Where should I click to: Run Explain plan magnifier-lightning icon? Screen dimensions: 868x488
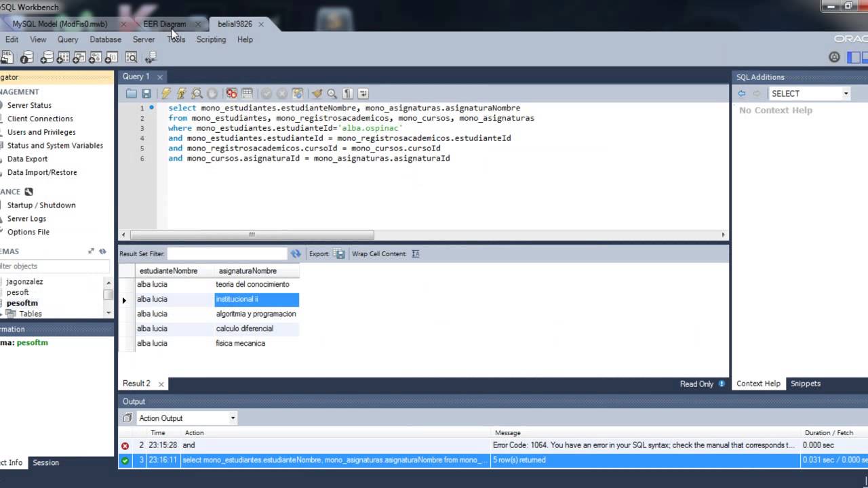pos(197,94)
